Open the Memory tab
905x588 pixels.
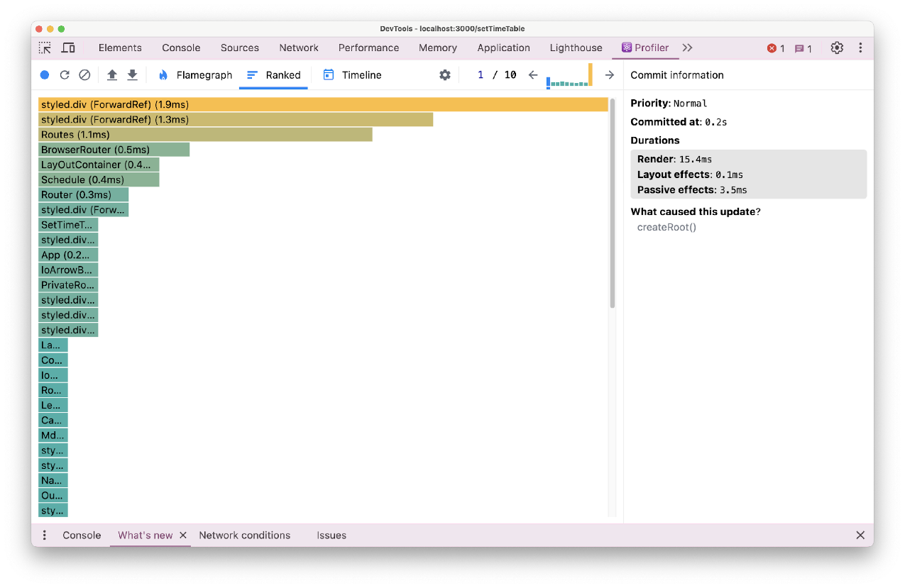[x=438, y=48]
